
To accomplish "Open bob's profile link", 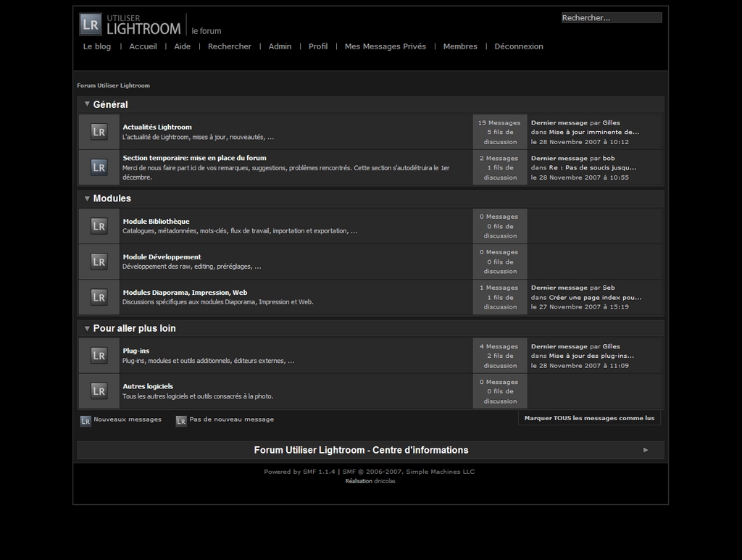I will tap(609, 158).
